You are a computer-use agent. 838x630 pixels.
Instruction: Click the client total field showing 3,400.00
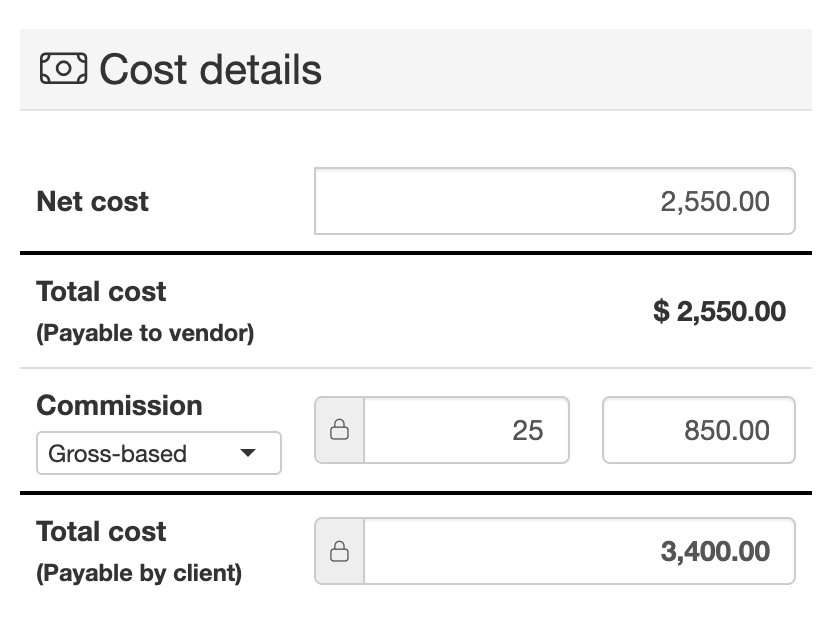coord(579,551)
